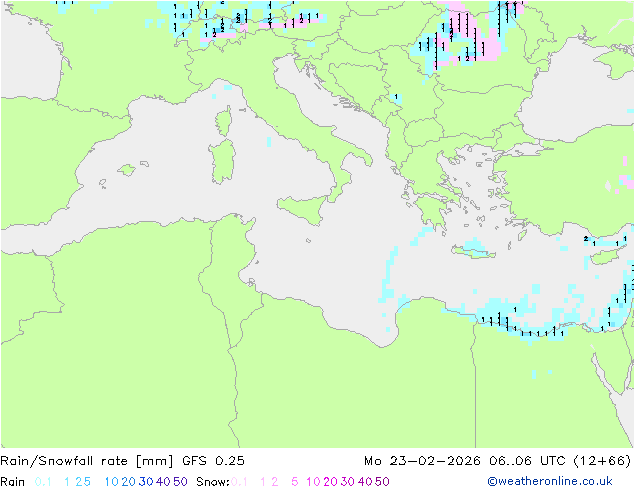Click the forecast date 'Mo 23-02-2026 06..06 UTC (12+66)'
634x490 pixels.
pos(497,461)
